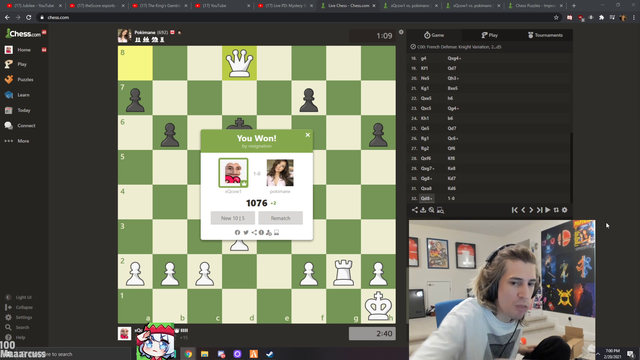Close the You Won dialog

click(308, 135)
